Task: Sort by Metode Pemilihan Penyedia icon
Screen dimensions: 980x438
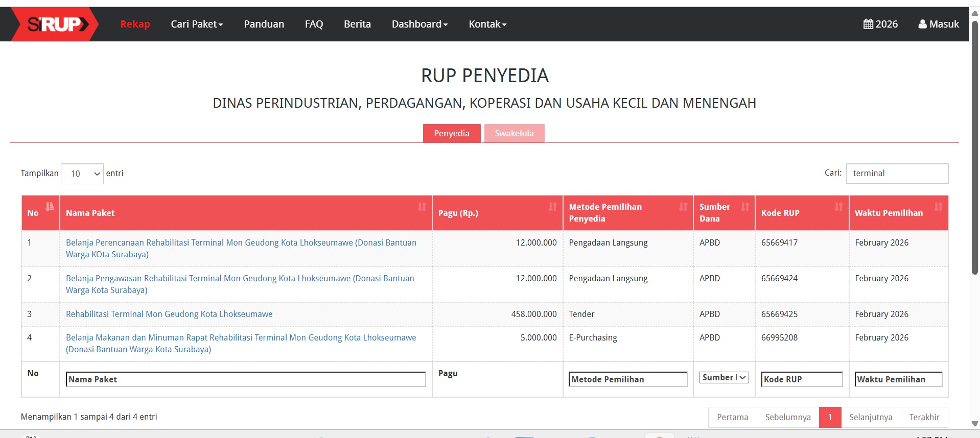Action: pos(683,207)
